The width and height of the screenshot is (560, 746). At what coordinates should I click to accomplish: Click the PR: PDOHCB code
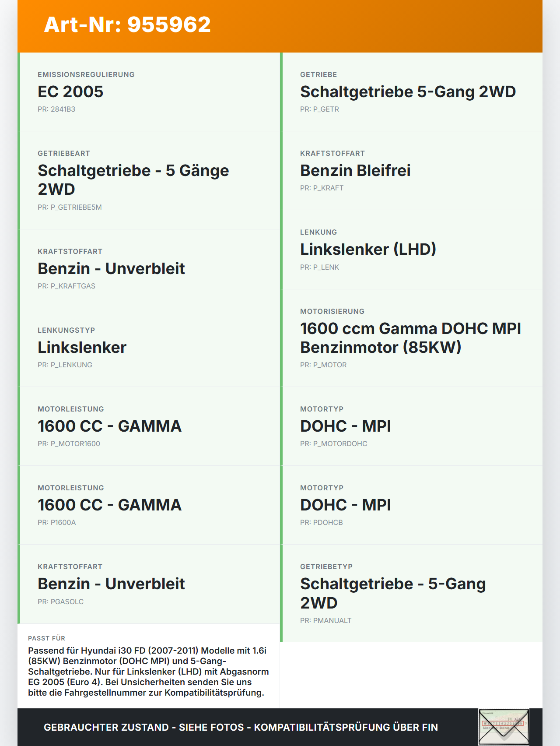pos(321,523)
